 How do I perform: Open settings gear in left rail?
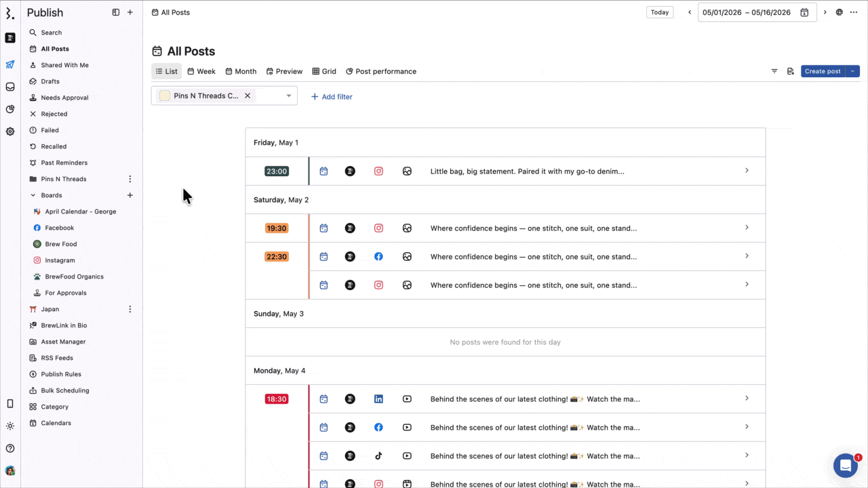coord(10,131)
